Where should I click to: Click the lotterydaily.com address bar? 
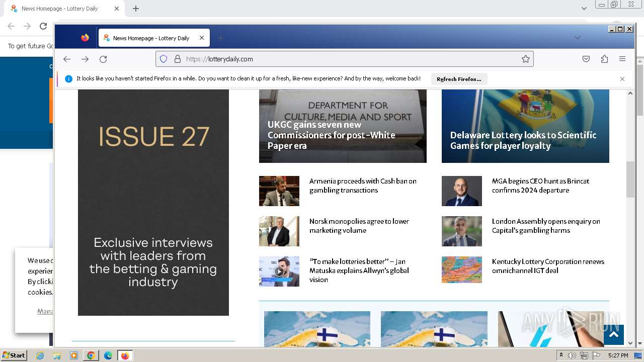[x=344, y=59]
